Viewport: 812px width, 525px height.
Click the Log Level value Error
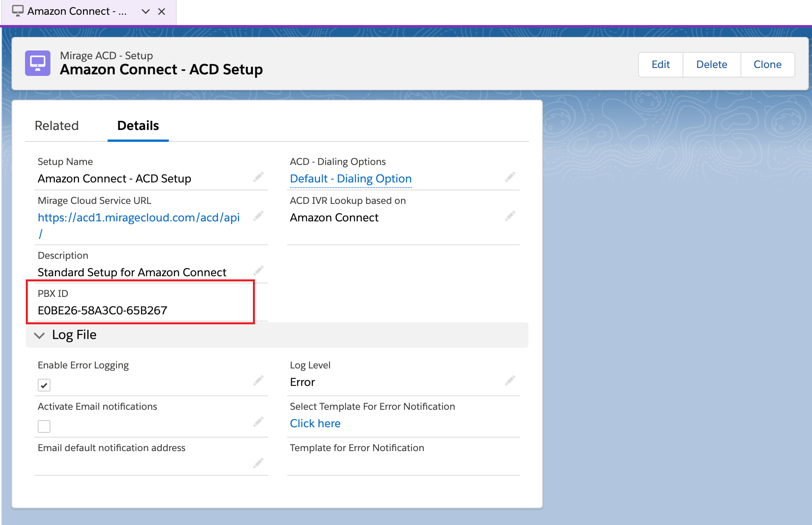[302, 382]
